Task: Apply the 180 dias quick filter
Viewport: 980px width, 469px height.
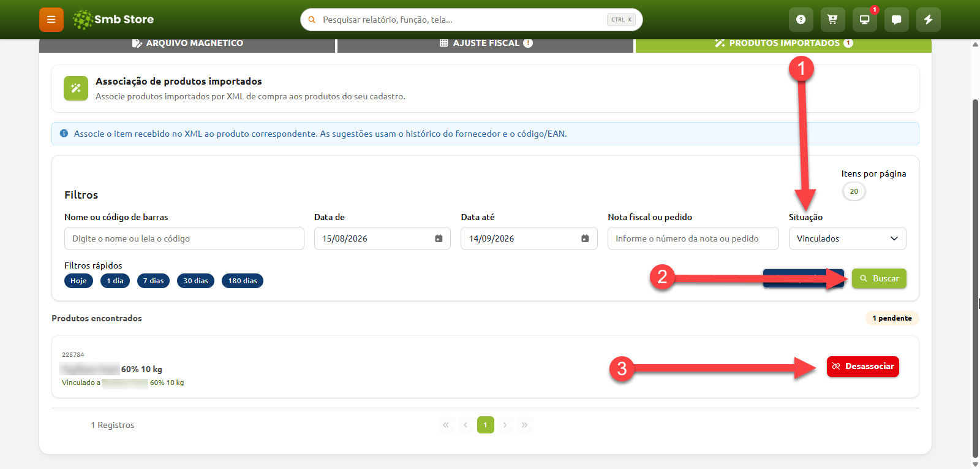Action: click(x=243, y=281)
